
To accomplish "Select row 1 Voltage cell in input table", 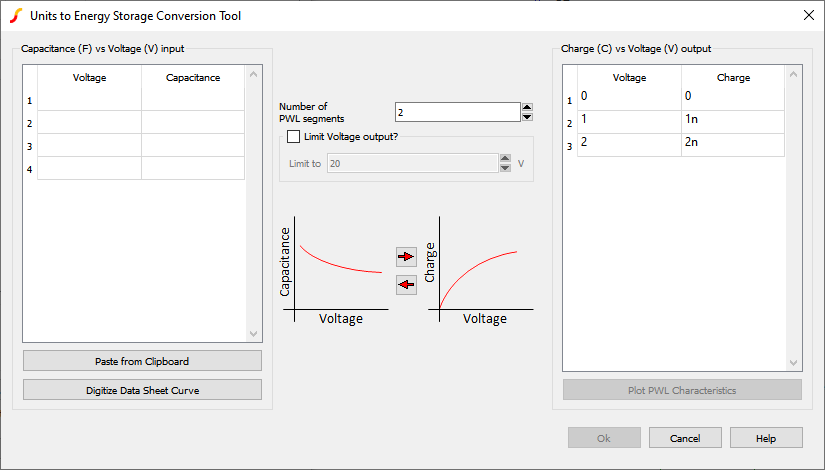I will [89, 100].
